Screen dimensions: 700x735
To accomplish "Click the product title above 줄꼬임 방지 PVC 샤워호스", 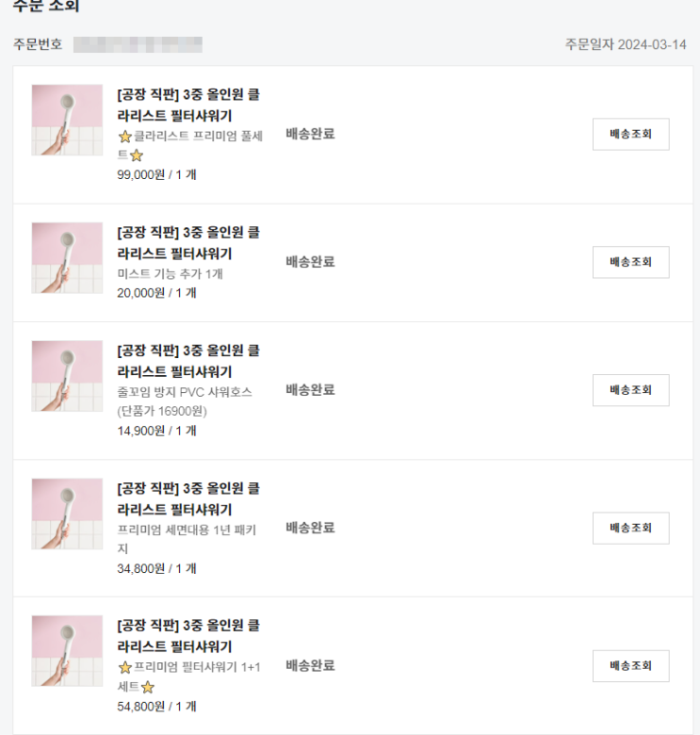I will (188, 361).
